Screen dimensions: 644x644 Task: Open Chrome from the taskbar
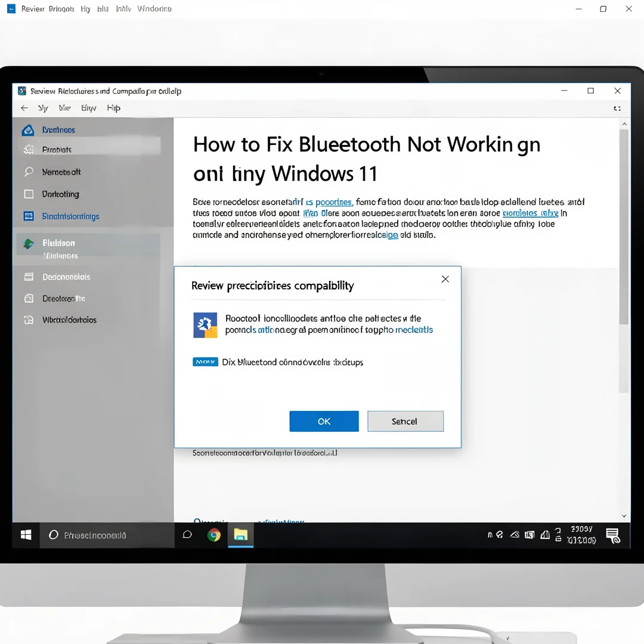click(213, 535)
